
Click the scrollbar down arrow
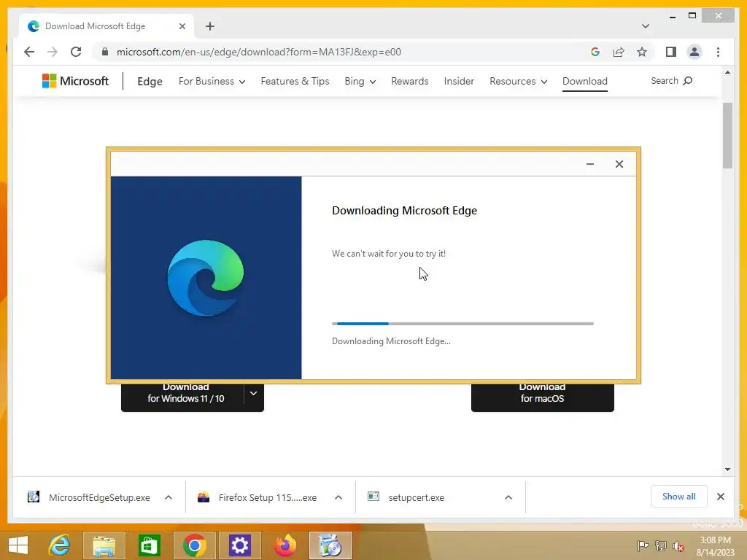click(727, 470)
